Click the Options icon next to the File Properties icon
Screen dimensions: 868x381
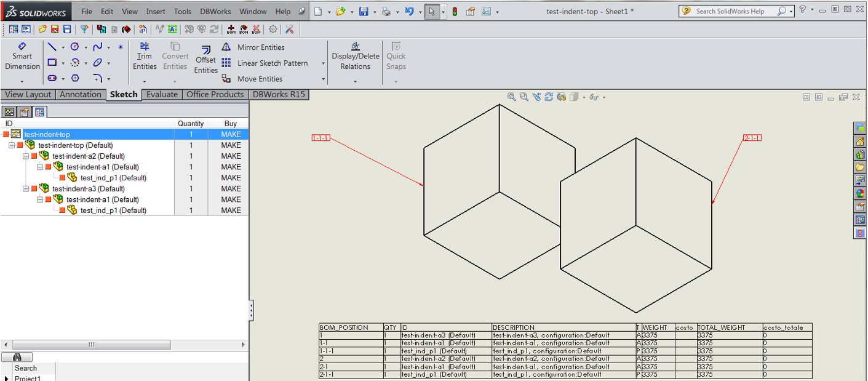coord(487,11)
